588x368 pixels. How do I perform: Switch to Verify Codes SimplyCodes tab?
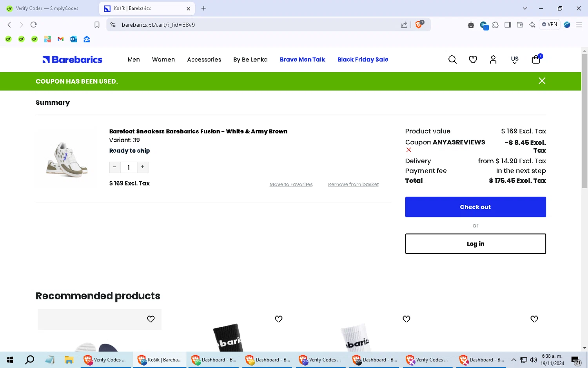(x=47, y=8)
